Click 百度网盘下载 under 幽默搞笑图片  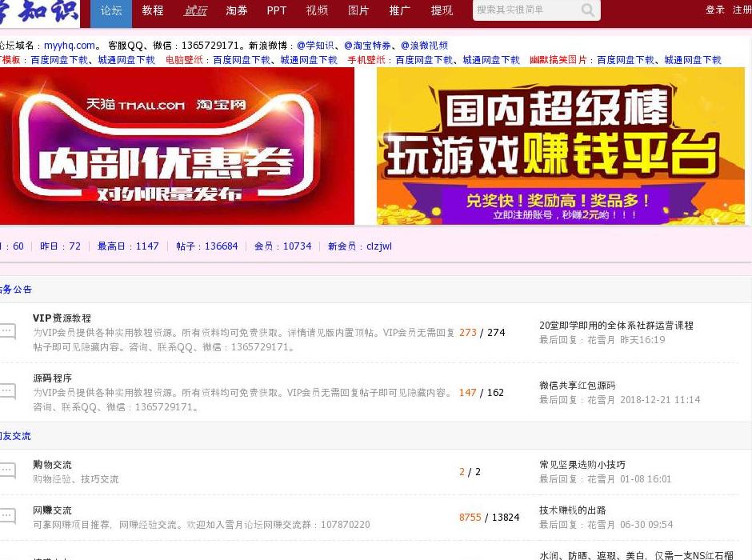coord(626,60)
